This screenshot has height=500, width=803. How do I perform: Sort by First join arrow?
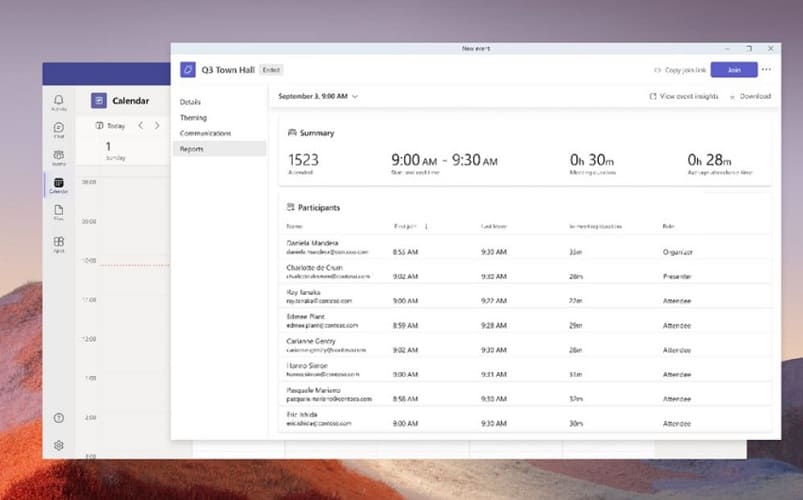(426, 226)
